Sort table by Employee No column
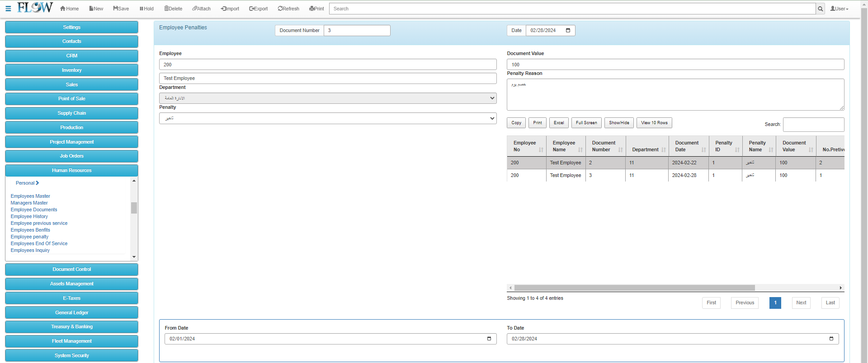Viewport: 868px width, 363px height. [x=526, y=146]
